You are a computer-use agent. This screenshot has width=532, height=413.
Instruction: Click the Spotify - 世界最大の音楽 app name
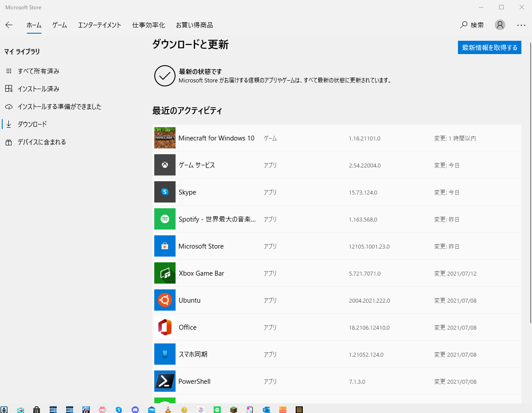coord(217,219)
